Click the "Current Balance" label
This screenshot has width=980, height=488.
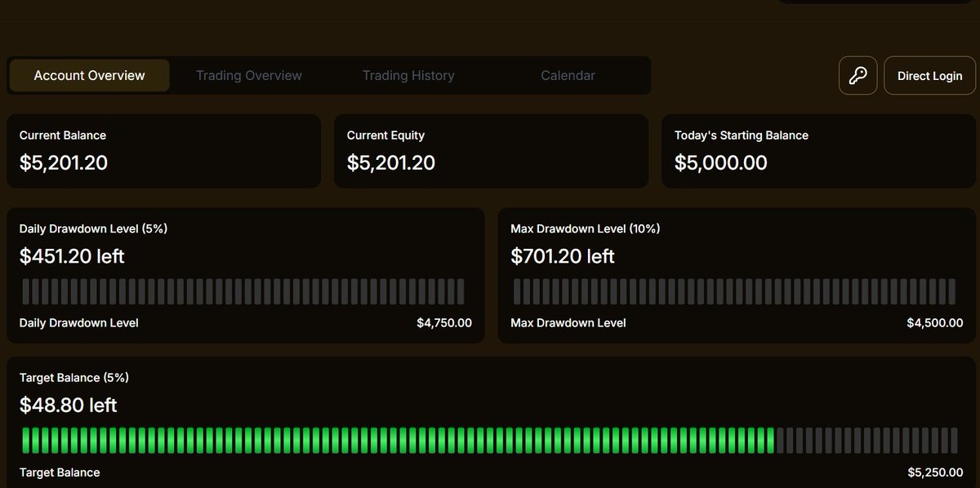(63, 135)
